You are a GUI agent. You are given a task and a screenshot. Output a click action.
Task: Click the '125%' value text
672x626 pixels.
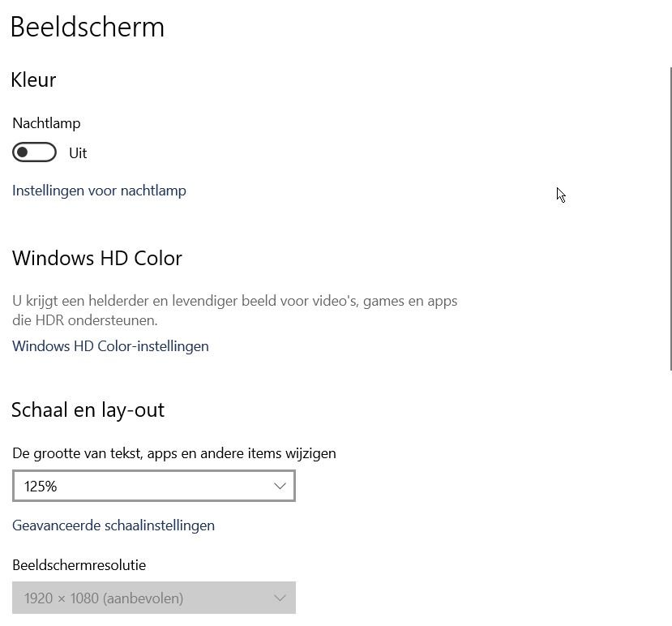[41, 487]
